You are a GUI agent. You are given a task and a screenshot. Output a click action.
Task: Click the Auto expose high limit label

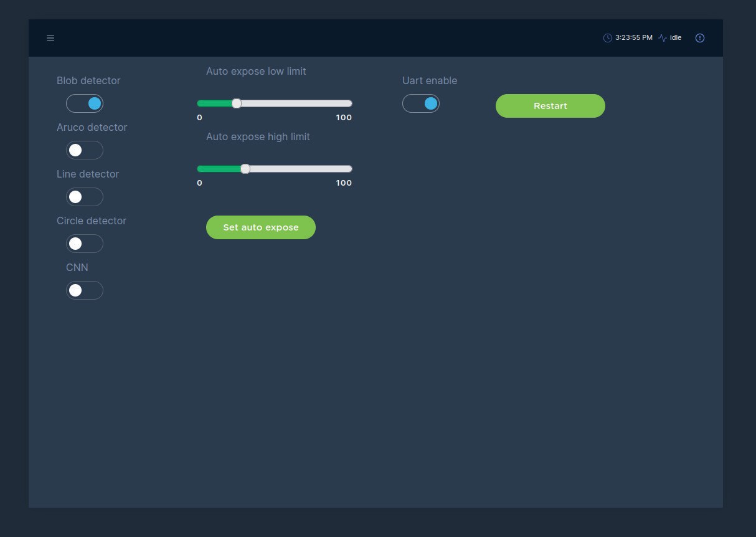click(258, 136)
